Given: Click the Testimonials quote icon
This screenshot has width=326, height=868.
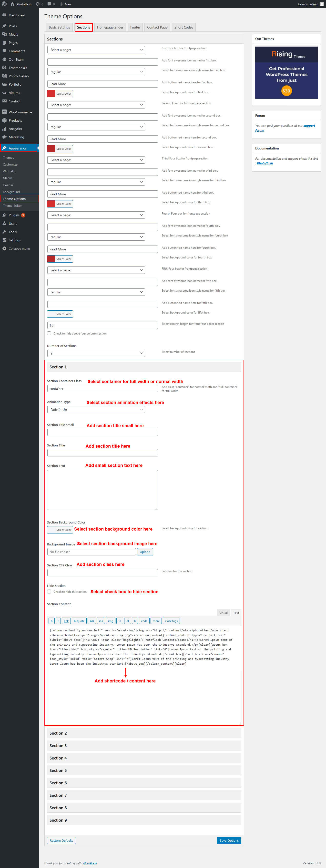Looking at the screenshot, I should coord(4,68).
